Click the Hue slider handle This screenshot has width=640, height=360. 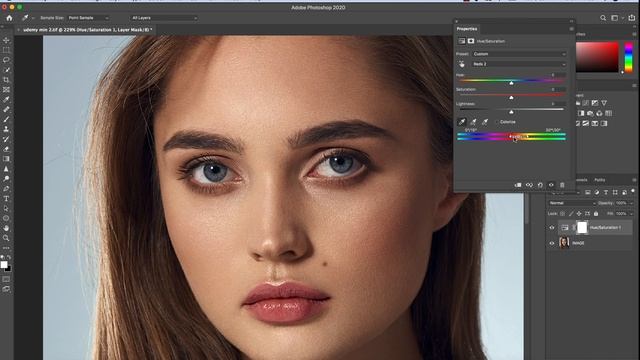tap(511, 83)
